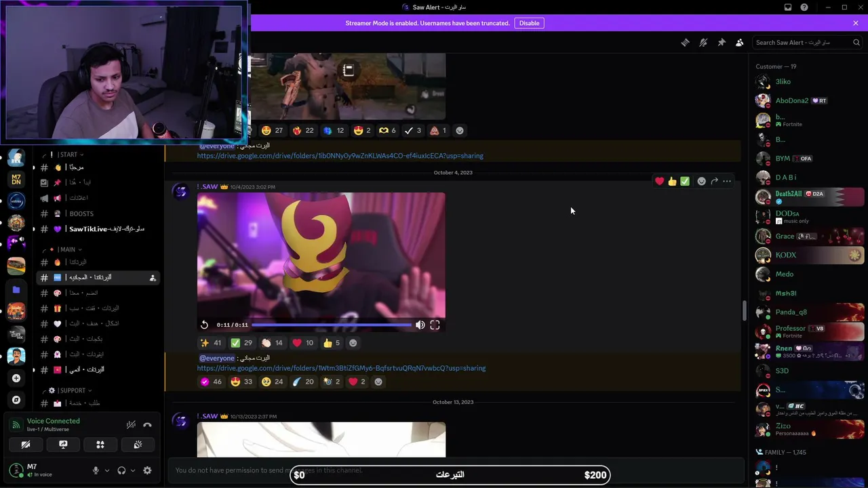Open the M7 user profile panel
Screen dimensions: 868x488
[46, 470]
